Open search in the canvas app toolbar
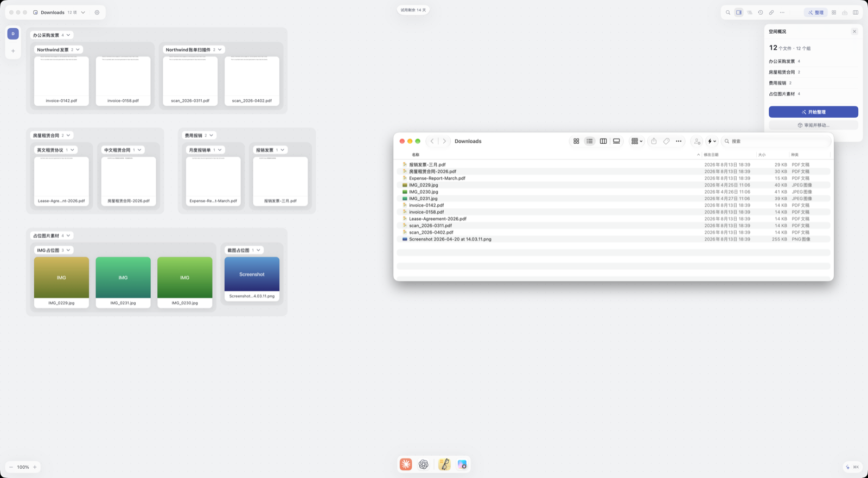The width and height of the screenshot is (868, 478). click(728, 12)
